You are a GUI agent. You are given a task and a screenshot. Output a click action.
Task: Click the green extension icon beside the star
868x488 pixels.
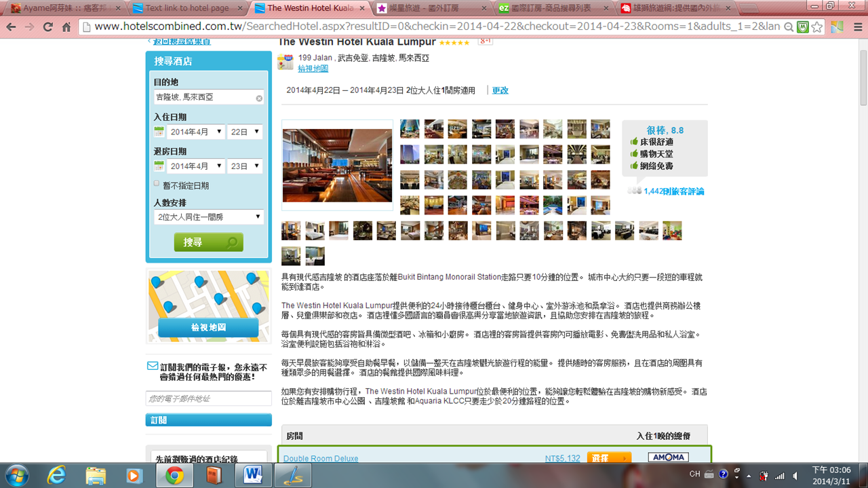[x=803, y=27]
